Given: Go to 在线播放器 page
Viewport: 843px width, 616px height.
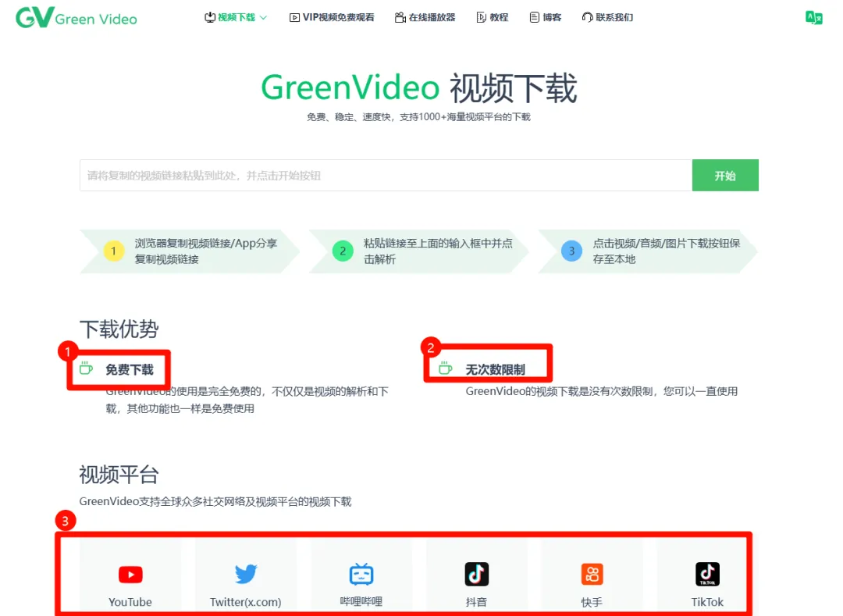Looking at the screenshot, I should [x=425, y=18].
